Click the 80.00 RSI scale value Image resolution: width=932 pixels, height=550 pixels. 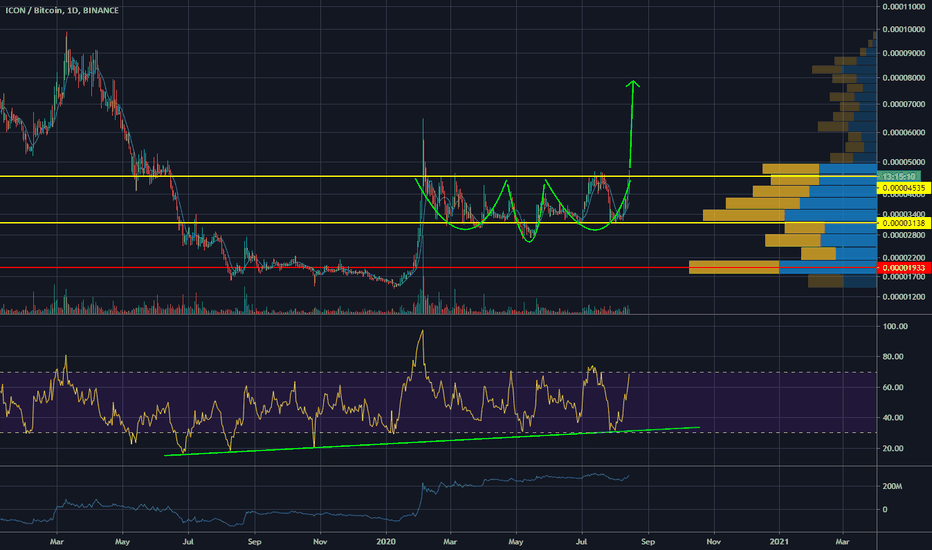tap(893, 356)
